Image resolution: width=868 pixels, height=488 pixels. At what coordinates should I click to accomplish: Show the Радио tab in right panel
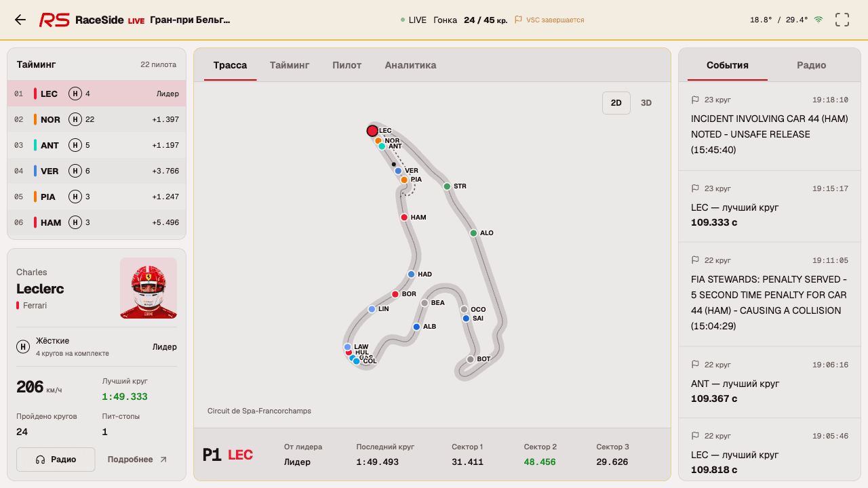[x=812, y=65]
